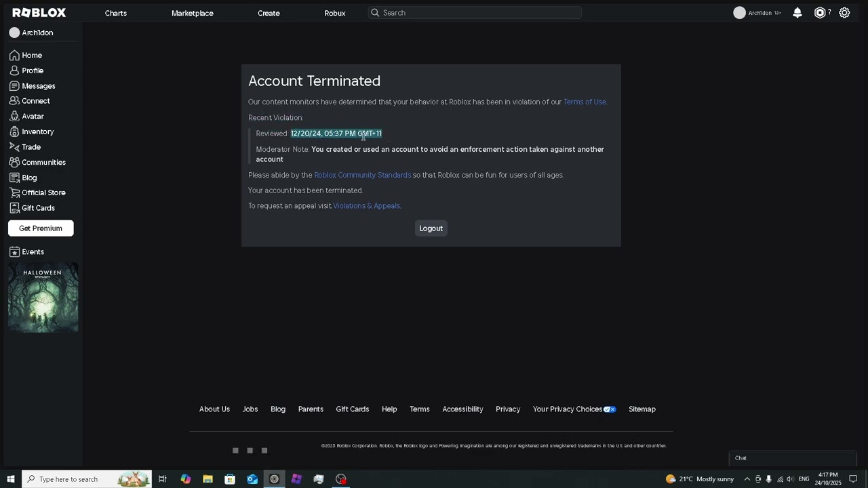Open the Robux tab
This screenshot has height=488, width=868.
(335, 13)
